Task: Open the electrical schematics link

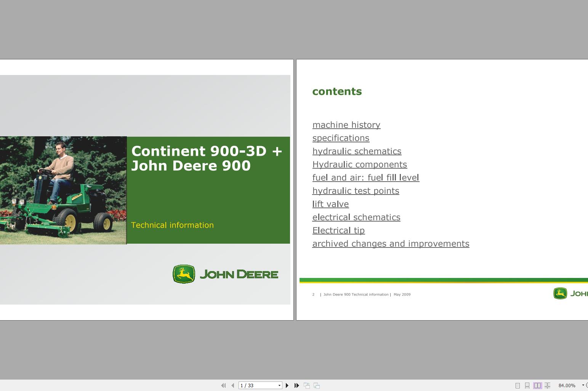Action: [356, 217]
